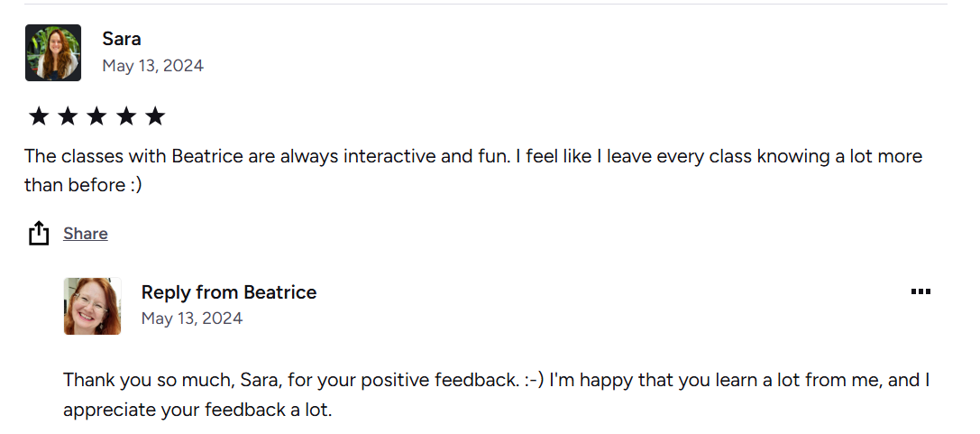Click the reviewer name Sara
Viewport: 980px width, 434px height.
122,39
